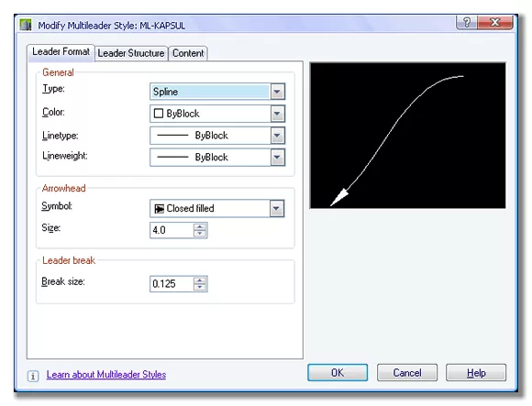Click the spline leader preview image
The image size is (532, 406).
tap(408, 136)
